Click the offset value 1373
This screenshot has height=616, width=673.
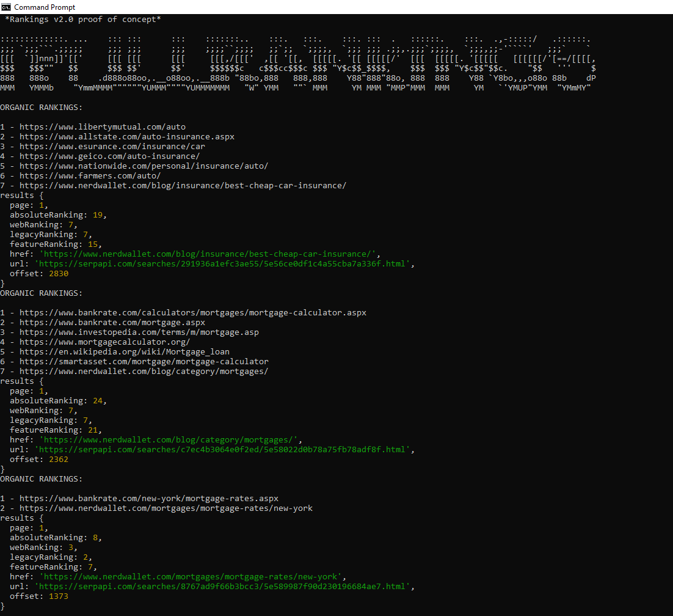coord(59,596)
